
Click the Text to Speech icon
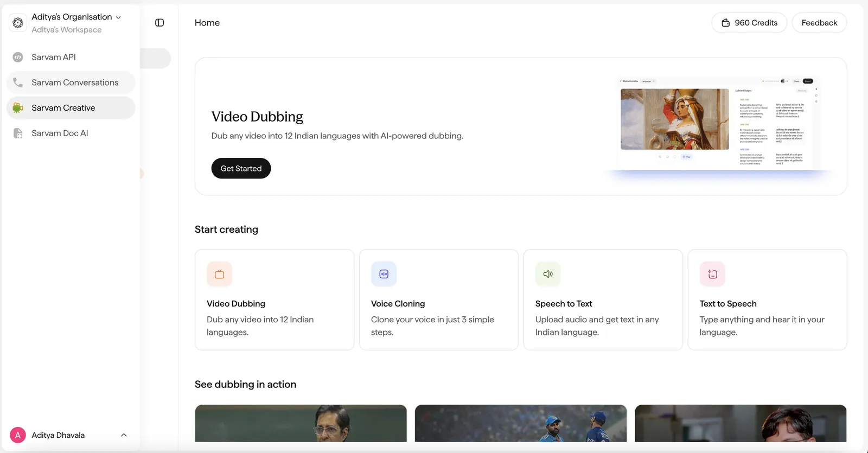(x=712, y=274)
